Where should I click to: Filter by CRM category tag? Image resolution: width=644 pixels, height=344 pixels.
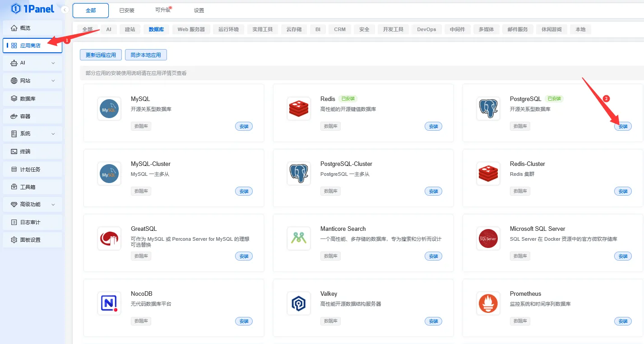pos(340,29)
